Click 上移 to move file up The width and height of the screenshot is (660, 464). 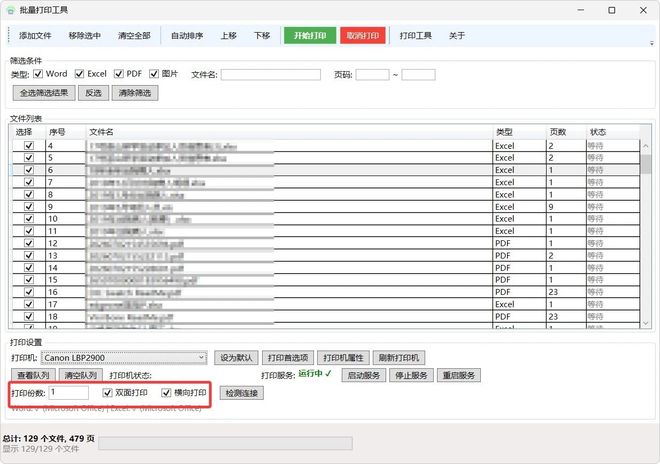229,36
